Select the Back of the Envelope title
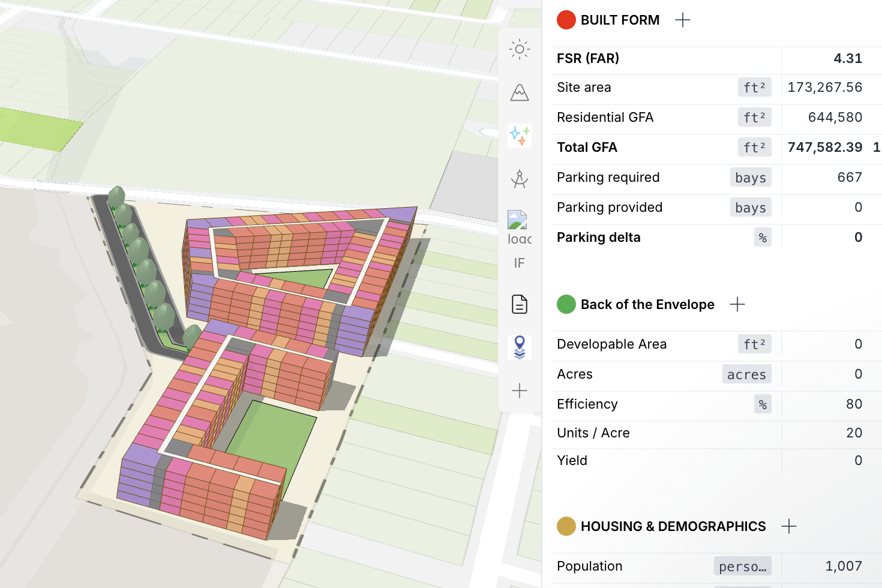This screenshot has height=588, width=882. coord(647,304)
